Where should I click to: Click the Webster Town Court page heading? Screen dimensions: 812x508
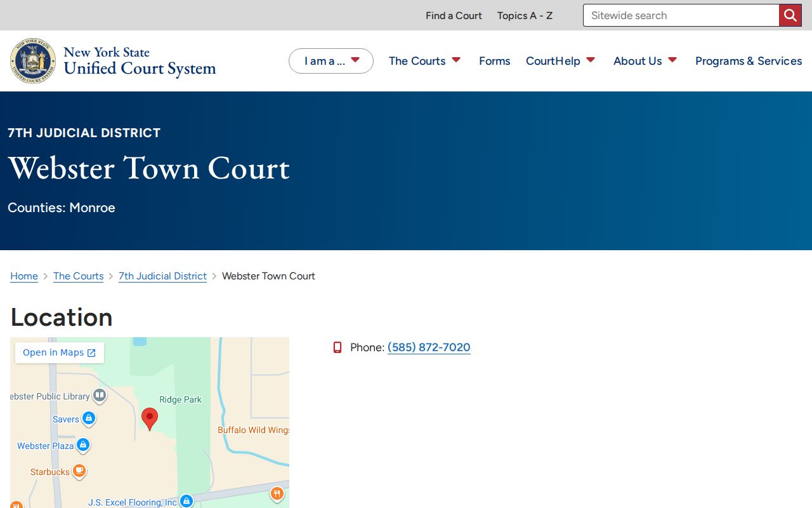coord(149,168)
